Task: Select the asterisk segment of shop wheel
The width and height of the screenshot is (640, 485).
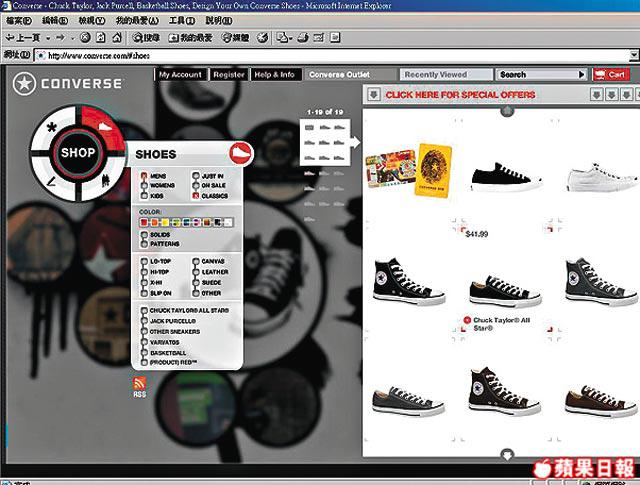Action: (52, 129)
